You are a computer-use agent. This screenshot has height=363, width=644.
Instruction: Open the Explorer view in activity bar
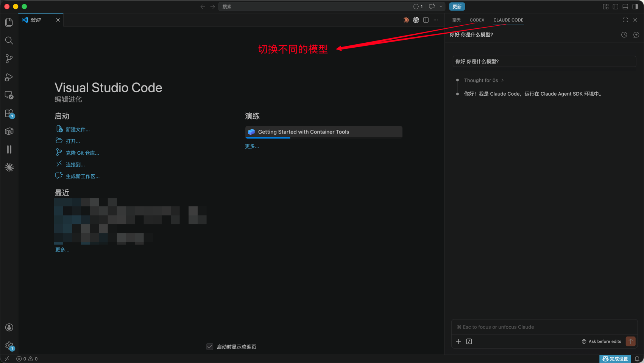(x=9, y=22)
